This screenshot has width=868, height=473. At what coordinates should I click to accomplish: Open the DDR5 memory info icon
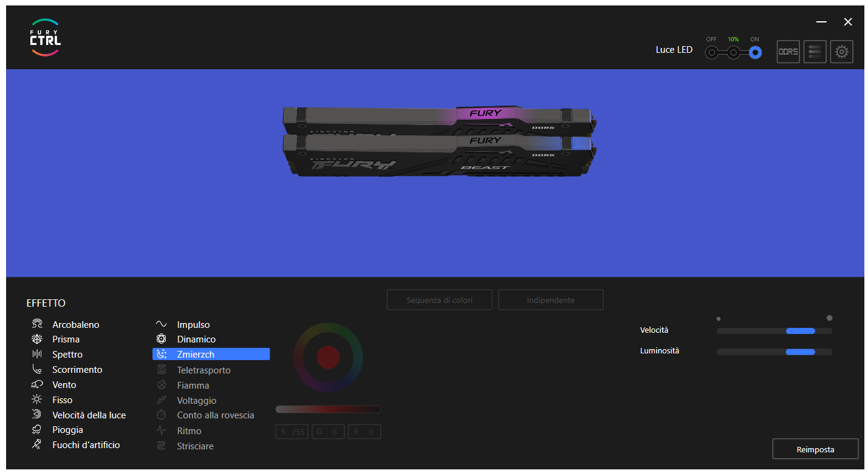[x=788, y=52]
